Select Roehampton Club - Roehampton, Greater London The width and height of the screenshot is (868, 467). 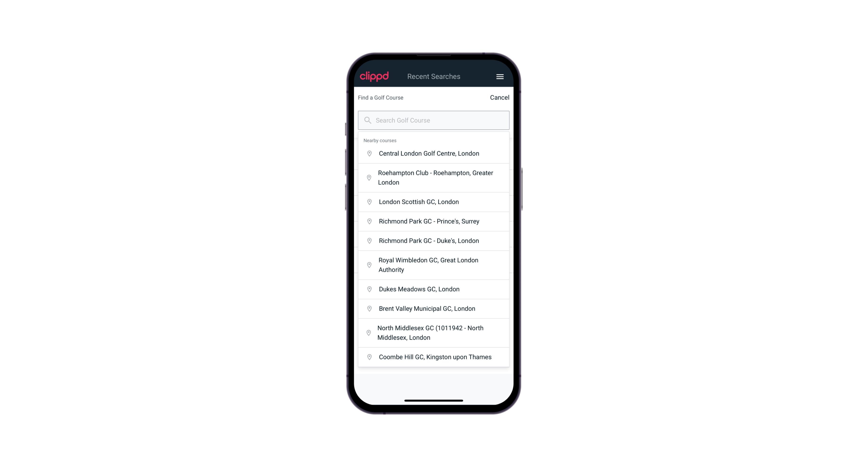(434, 178)
